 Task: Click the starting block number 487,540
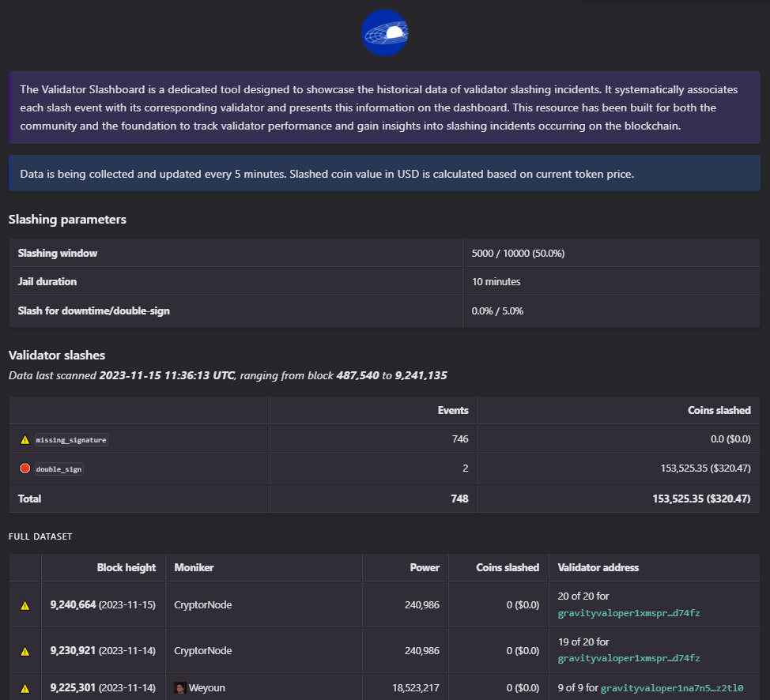pos(357,375)
